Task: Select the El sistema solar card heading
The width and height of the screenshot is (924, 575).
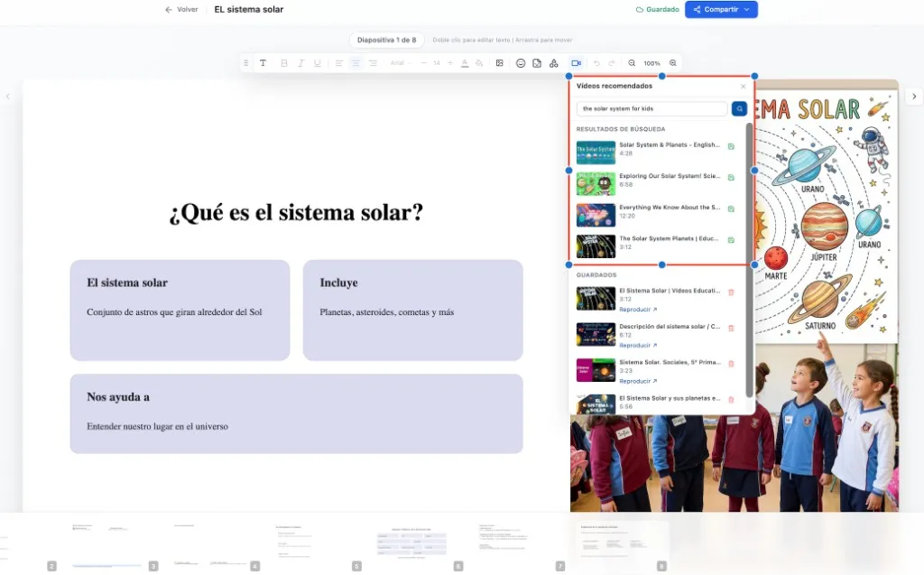Action: pos(127,283)
